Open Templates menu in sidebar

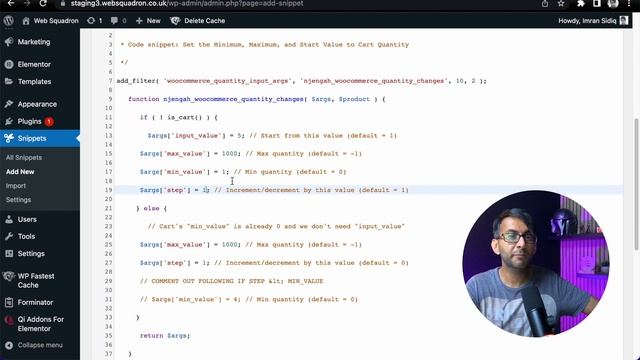tap(34, 81)
